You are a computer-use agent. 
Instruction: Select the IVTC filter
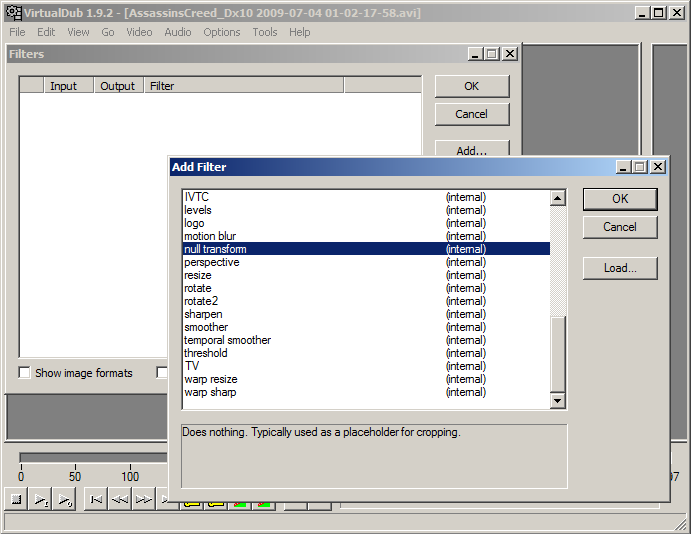pos(366,197)
